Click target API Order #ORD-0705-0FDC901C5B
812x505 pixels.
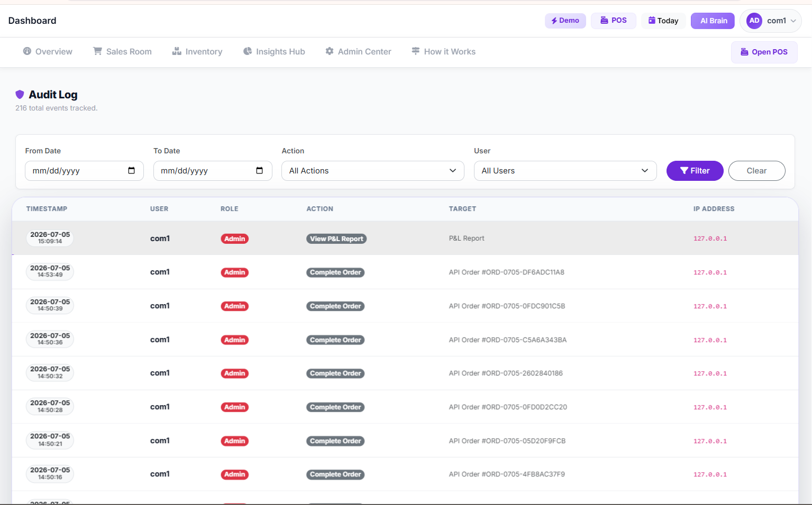507,306
